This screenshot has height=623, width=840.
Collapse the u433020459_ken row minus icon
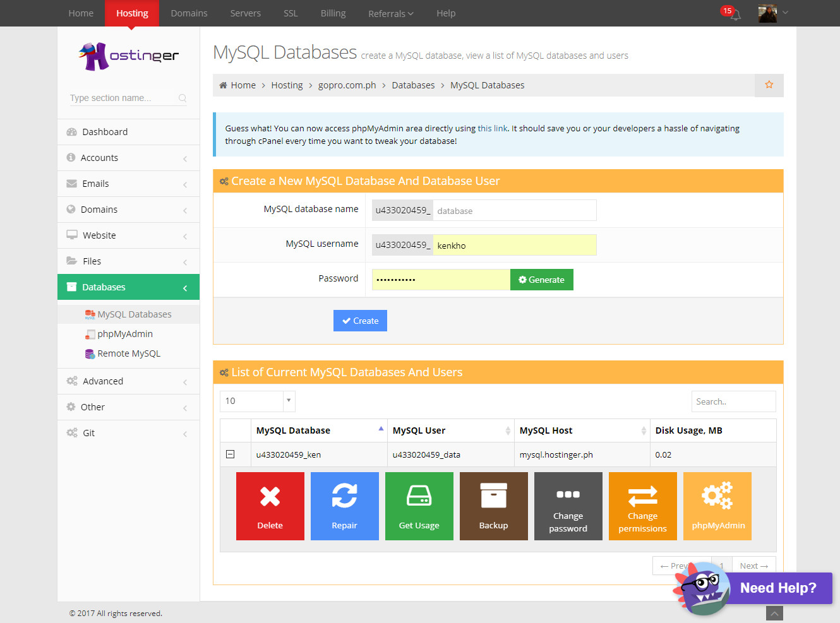[231, 454]
